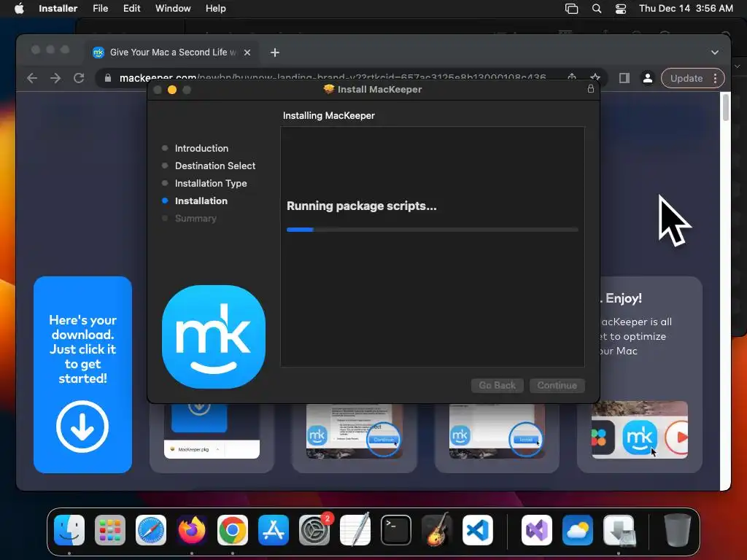This screenshot has height=560, width=747.
Task: Minimize the Install MacKeeper window
Action: pos(172,90)
